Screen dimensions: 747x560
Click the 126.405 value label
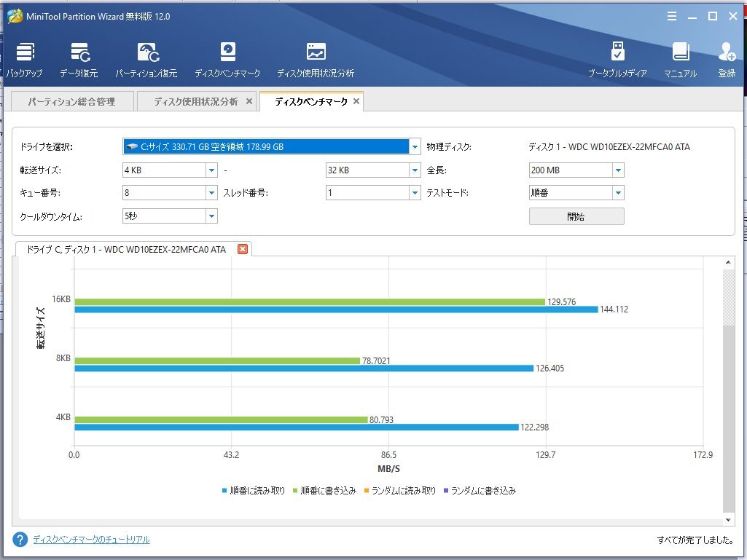click(550, 368)
